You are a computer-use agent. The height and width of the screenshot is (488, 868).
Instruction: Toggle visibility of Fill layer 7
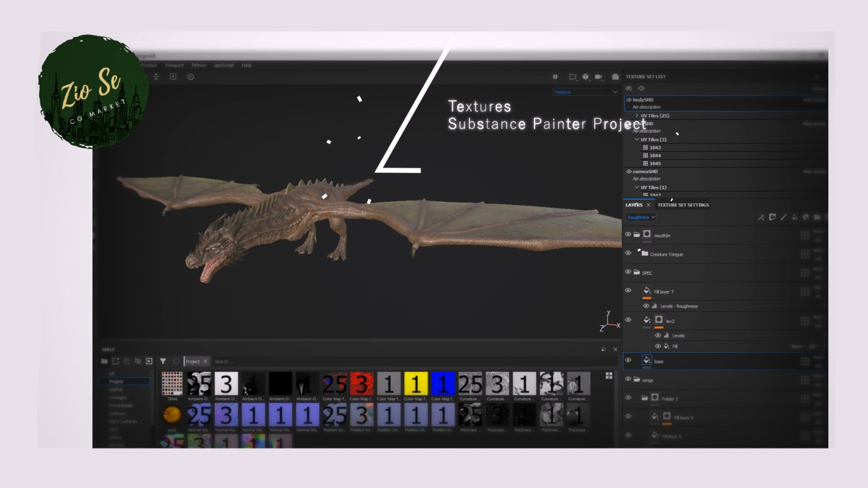[628, 291]
